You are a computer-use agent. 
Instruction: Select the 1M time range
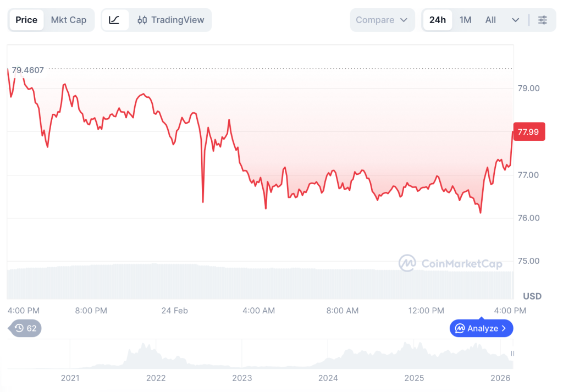[466, 20]
